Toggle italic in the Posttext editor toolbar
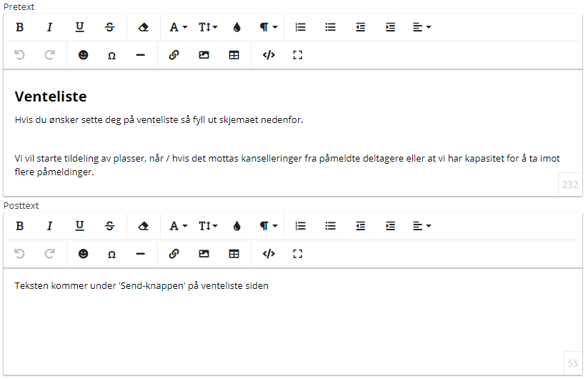Screen dimensions: 588x379 49,226
